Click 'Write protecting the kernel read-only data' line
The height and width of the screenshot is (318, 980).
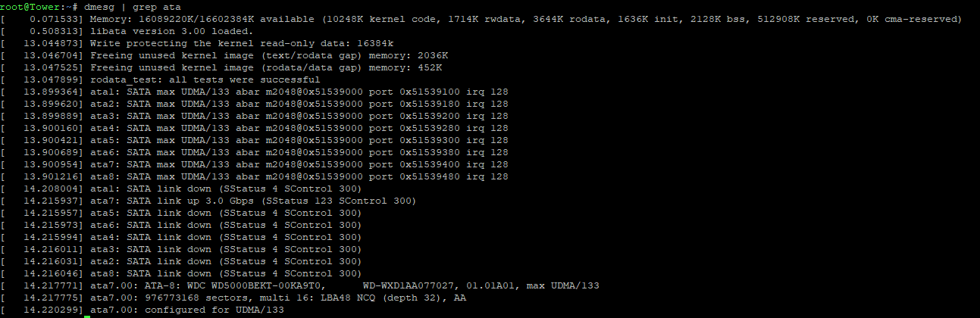(197, 43)
